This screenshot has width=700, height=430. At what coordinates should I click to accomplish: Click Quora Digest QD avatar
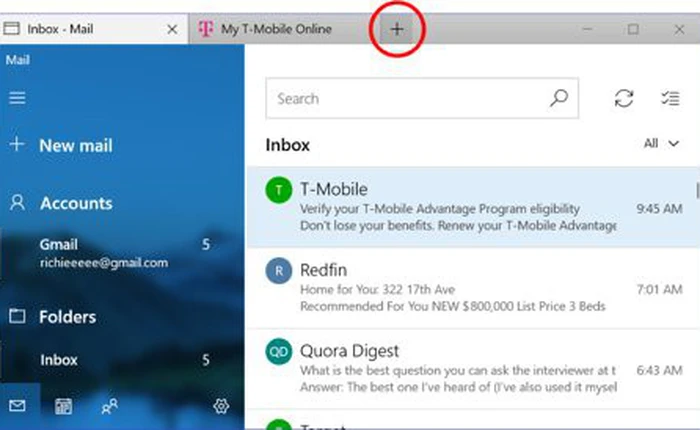[279, 351]
